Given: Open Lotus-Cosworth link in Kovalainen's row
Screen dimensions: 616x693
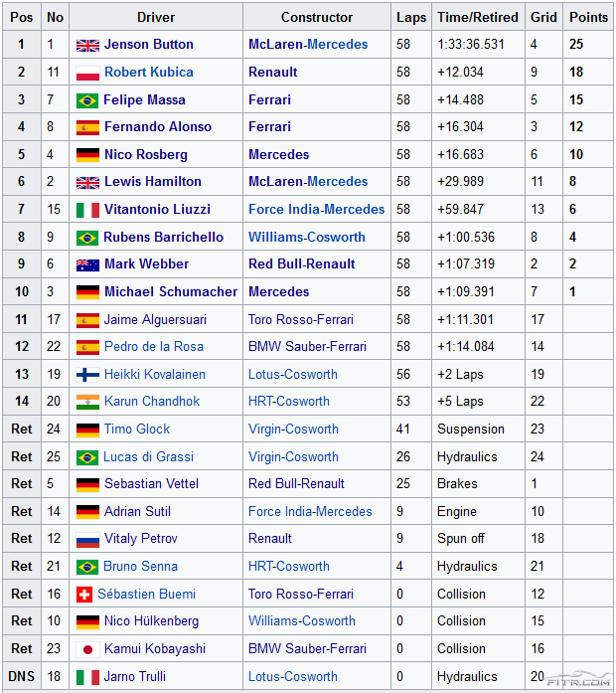Looking at the screenshot, I should pos(293,375).
